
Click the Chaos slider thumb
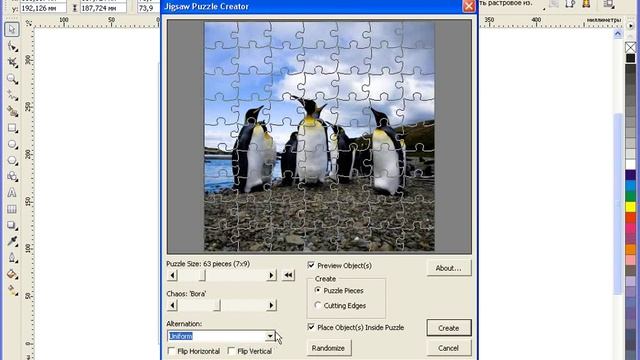click(218, 305)
